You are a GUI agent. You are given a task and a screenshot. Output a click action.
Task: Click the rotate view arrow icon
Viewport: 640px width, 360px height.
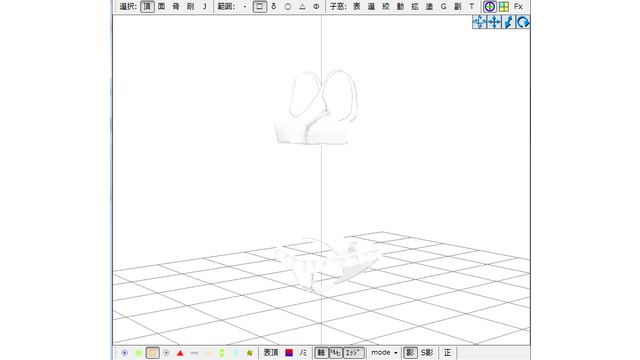tap(523, 22)
